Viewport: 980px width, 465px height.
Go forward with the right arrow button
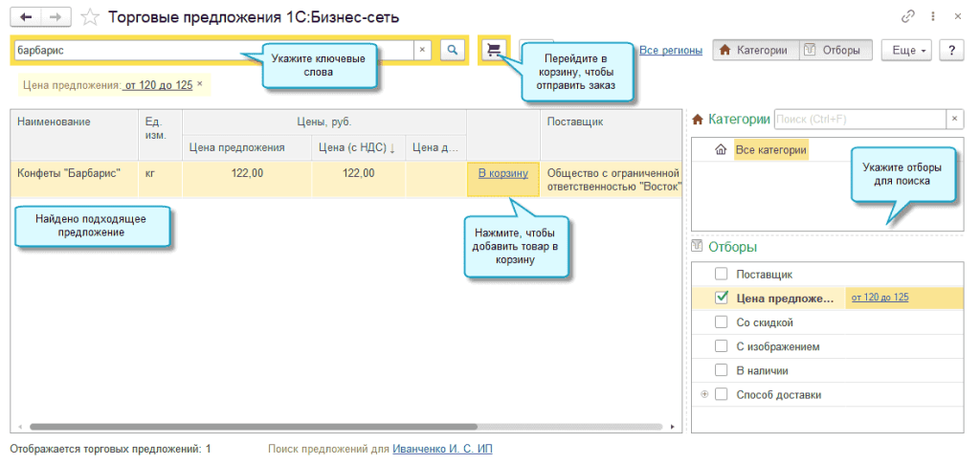[56, 17]
